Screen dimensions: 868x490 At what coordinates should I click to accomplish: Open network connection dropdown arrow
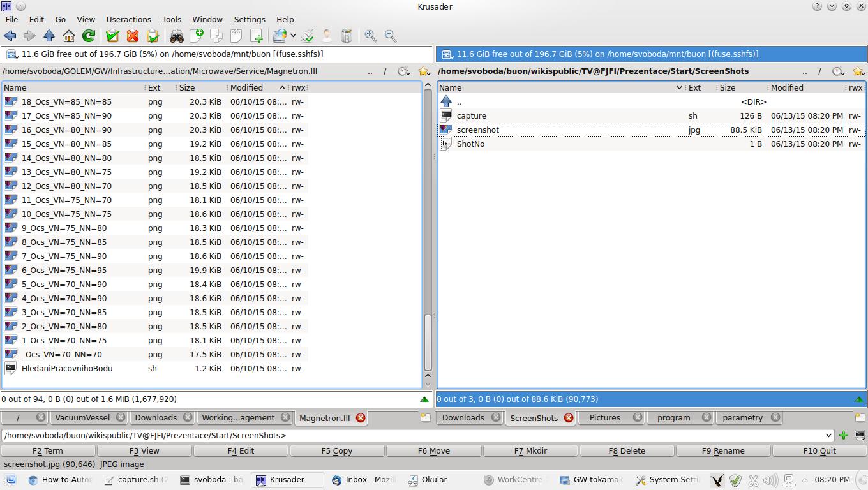[293, 36]
